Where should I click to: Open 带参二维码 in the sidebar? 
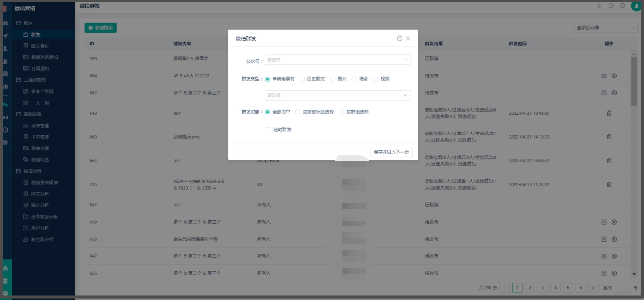[43, 91]
